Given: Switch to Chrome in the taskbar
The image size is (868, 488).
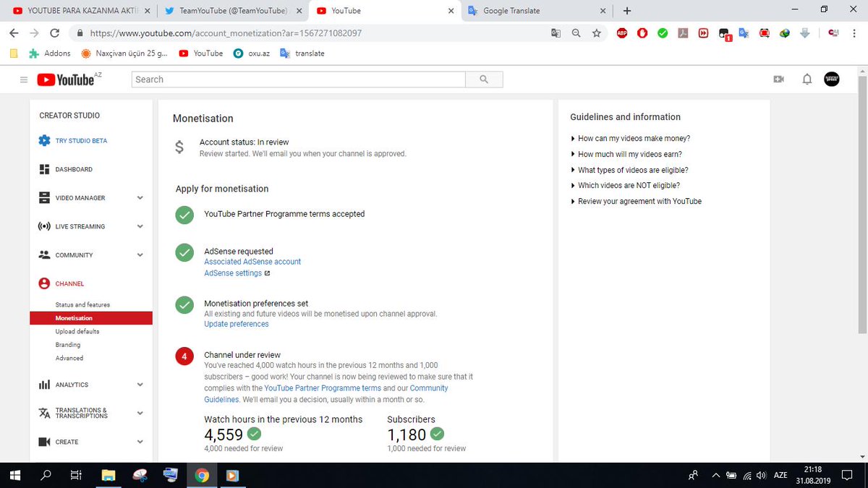Looking at the screenshot, I should [202, 476].
